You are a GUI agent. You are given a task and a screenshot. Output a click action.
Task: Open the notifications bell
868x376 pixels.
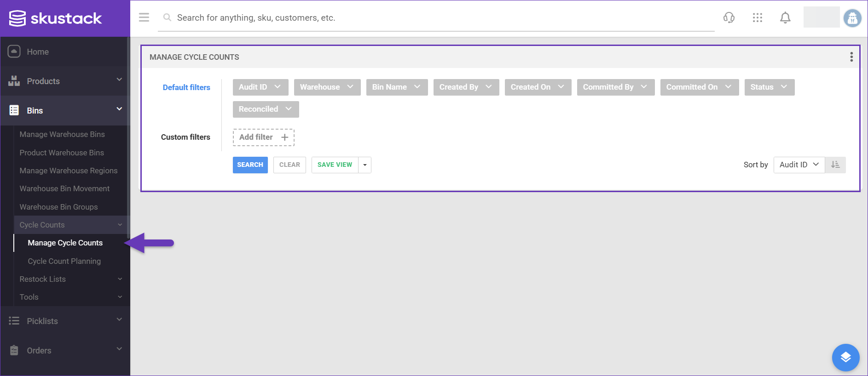785,18
